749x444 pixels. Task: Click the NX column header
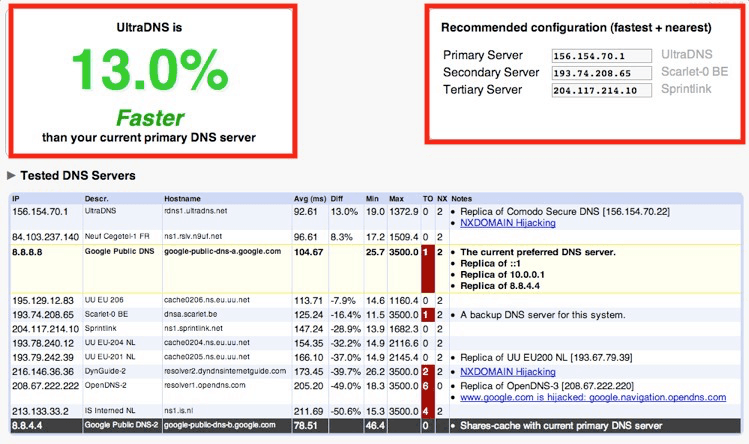click(442, 198)
